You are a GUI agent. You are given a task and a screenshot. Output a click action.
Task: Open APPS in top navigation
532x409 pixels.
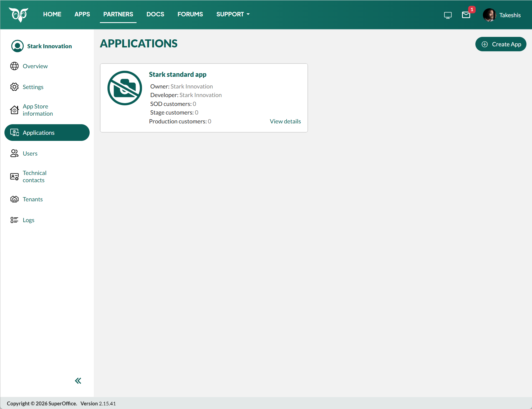tap(82, 14)
